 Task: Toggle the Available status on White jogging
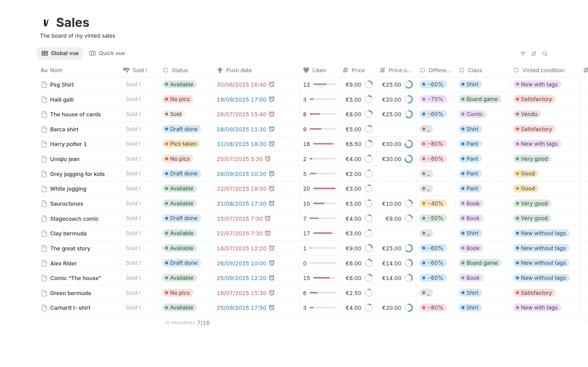point(179,189)
